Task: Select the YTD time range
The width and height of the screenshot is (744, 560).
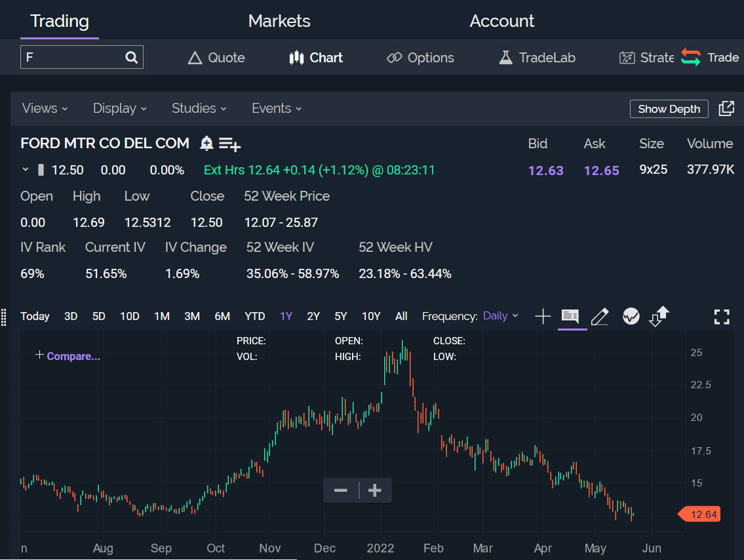Action: pos(255,316)
